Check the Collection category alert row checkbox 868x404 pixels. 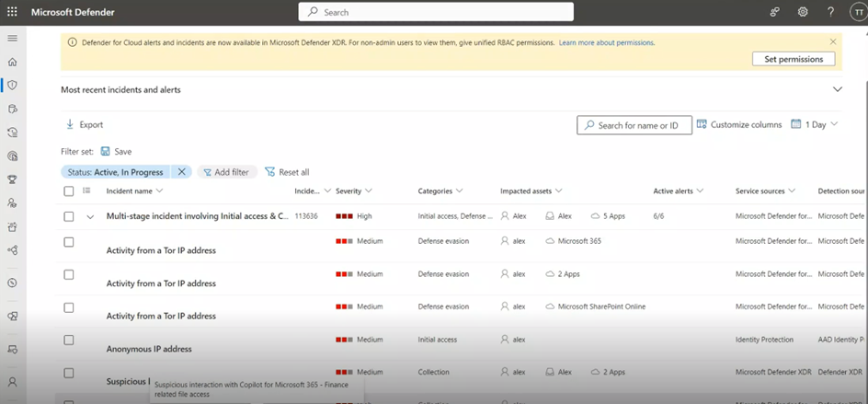(69, 373)
